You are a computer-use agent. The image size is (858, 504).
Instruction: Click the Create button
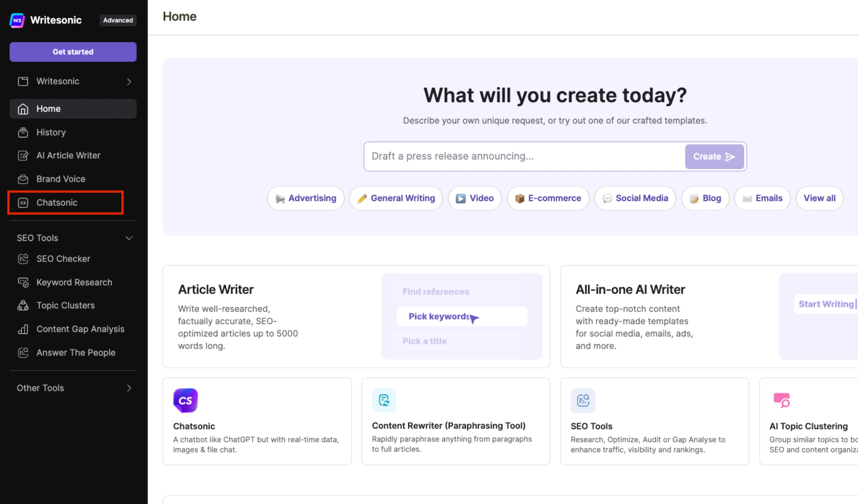coord(714,156)
